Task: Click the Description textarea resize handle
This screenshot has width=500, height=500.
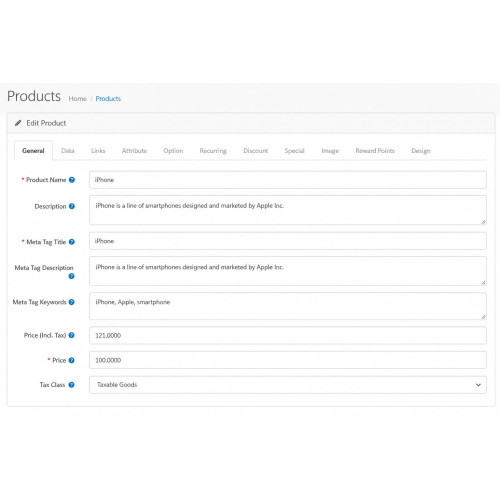Action: pos(483,221)
